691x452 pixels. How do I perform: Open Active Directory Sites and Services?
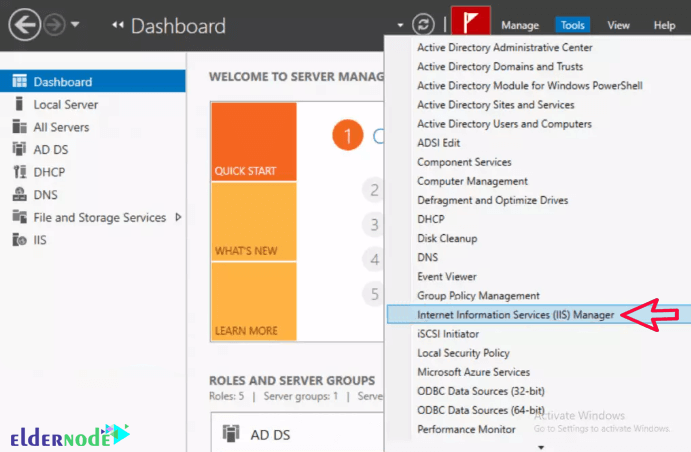[x=496, y=104]
